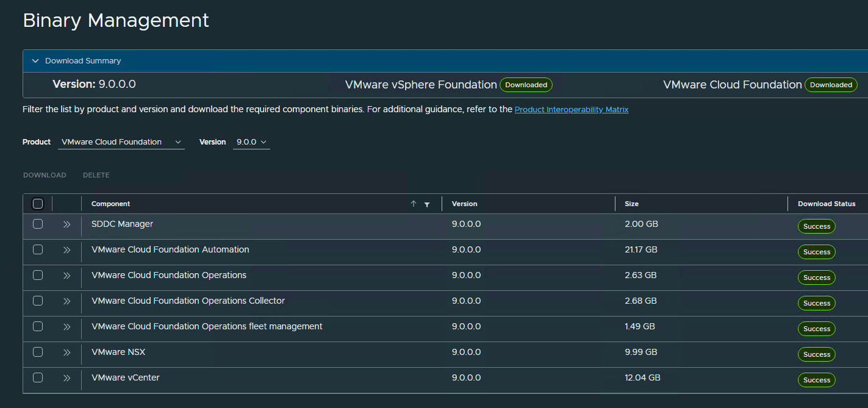Sort ascending using Component column arrow icon
Screen dimensions: 868x408
414,204
